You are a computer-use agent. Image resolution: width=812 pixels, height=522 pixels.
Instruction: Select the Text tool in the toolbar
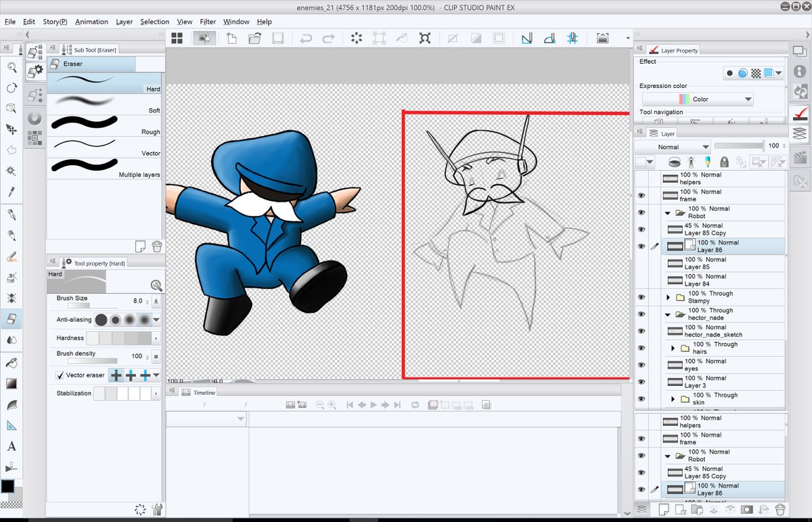click(x=12, y=447)
